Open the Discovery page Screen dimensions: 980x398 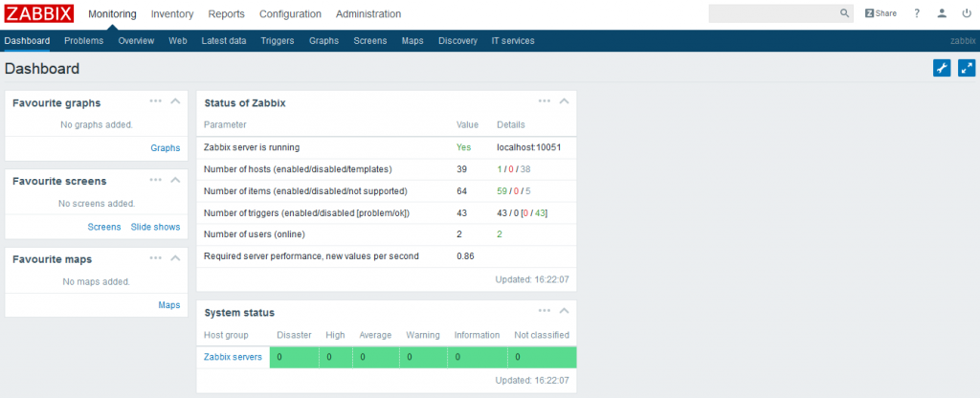[457, 40]
